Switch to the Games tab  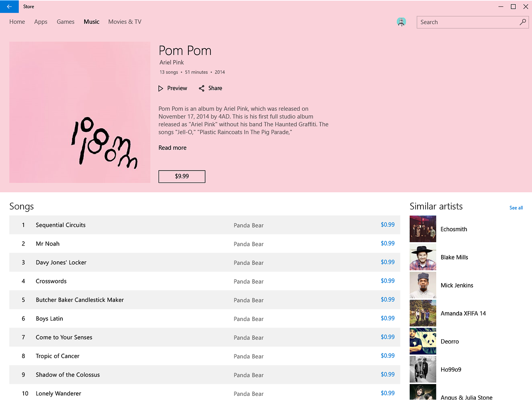66,22
